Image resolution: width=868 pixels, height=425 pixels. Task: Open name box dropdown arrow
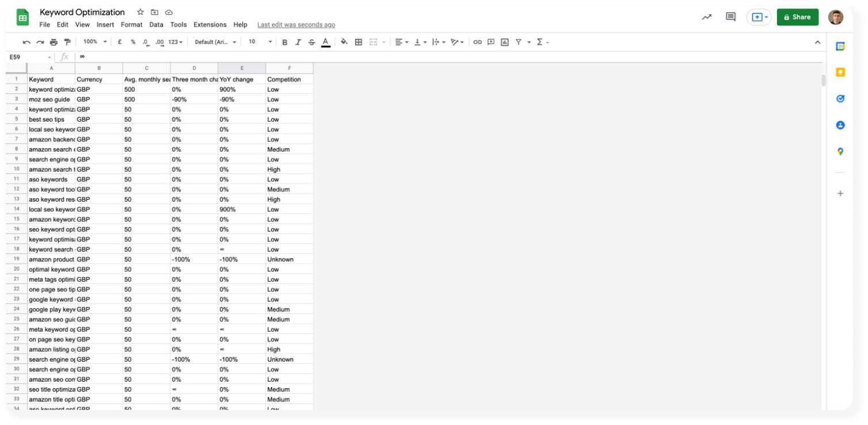[49, 57]
